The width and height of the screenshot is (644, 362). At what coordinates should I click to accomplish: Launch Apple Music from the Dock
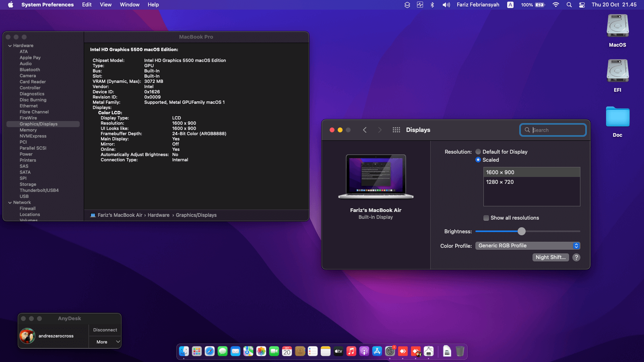pos(351,352)
